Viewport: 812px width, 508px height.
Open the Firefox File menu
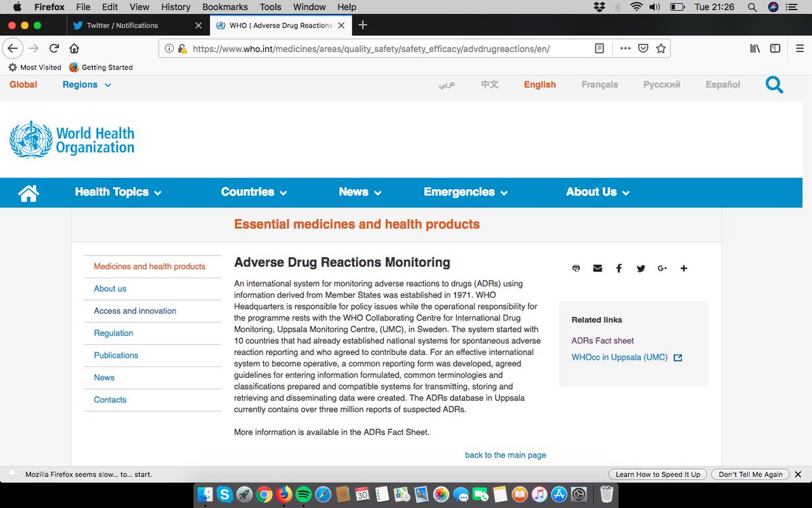tap(83, 7)
